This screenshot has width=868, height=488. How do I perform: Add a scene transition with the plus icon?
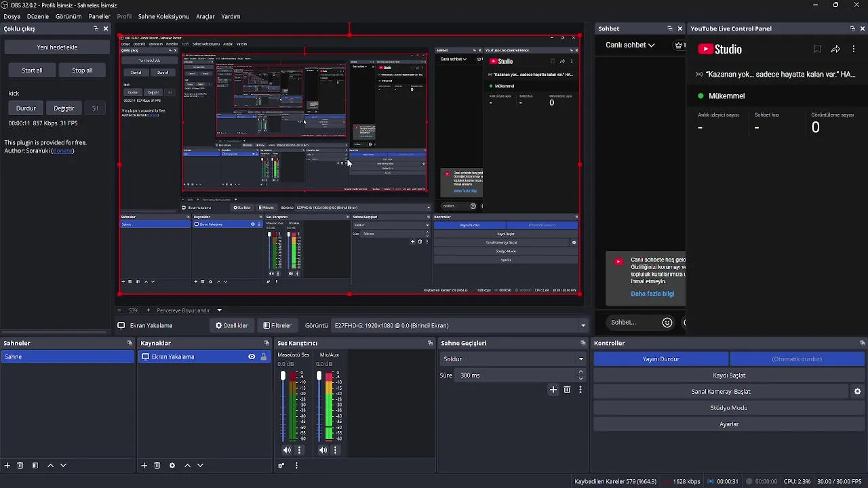[x=553, y=390]
